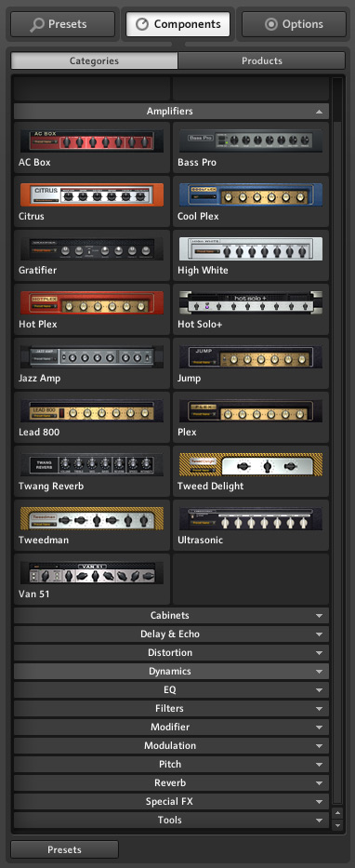The width and height of the screenshot is (355, 868).
Task: Expand the Reverb category
Action: 171,782
